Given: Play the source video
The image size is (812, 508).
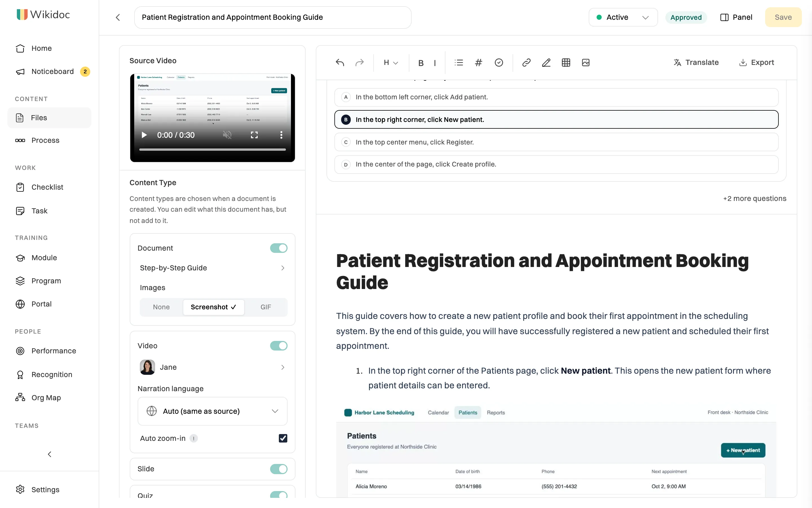Looking at the screenshot, I should 144,135.
